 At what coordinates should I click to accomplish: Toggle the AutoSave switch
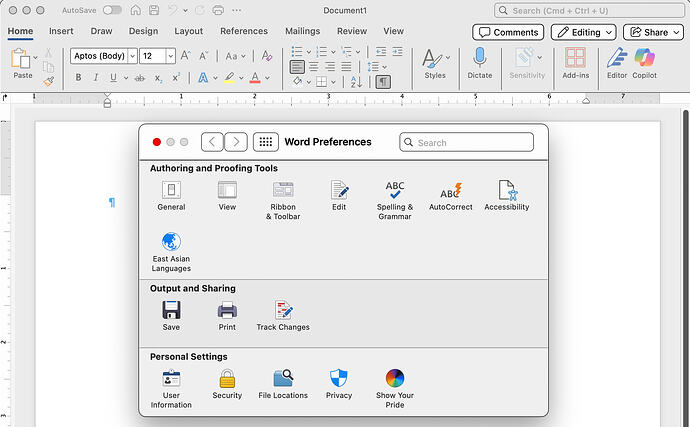click(112, 10)
